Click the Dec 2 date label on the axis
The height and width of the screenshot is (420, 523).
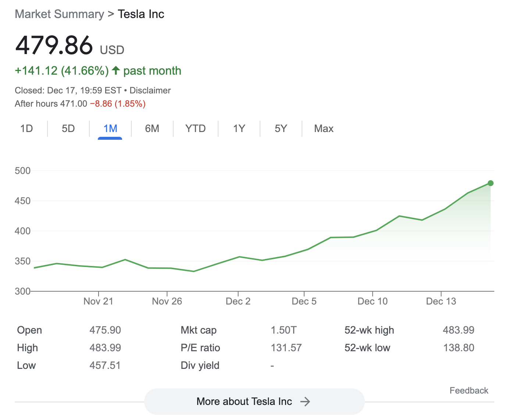pos(238,302)
